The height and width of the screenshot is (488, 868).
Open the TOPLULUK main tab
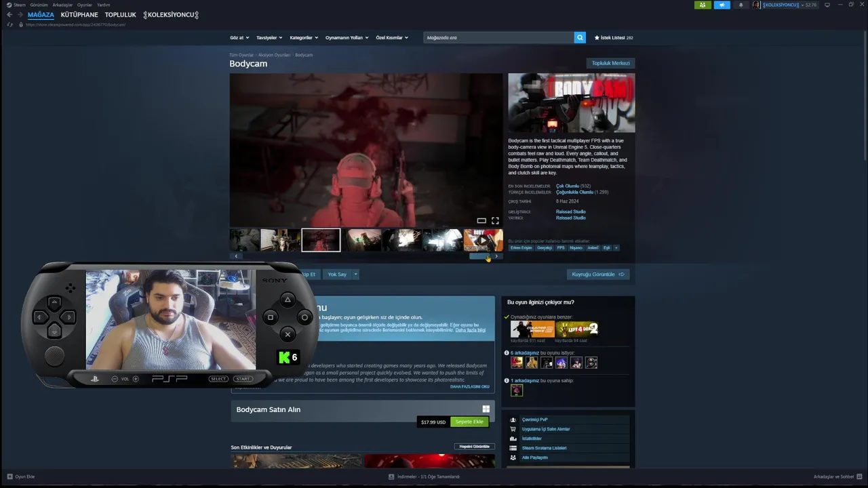click(x=120, y=14)
